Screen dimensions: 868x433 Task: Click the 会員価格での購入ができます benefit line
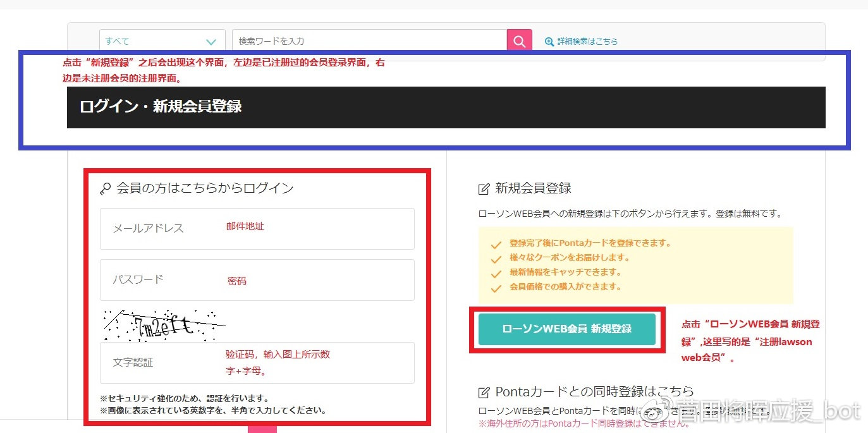565,286
